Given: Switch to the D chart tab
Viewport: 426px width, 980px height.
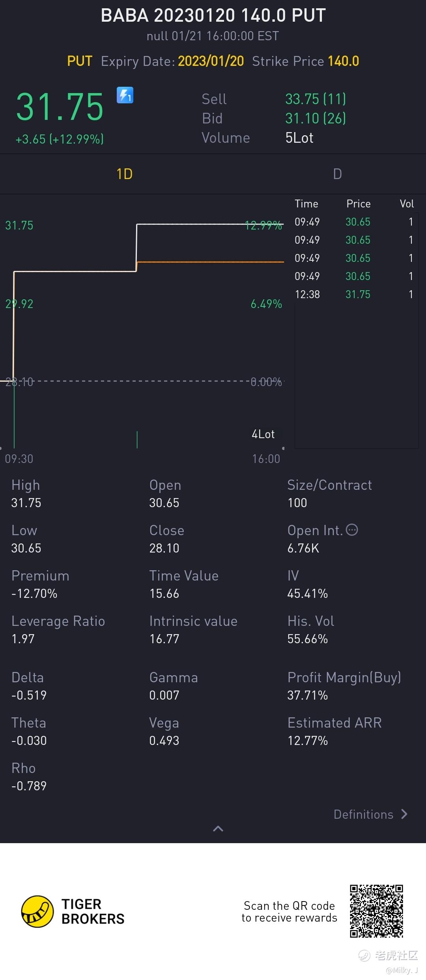Looking at the screenshot, I should click(x=337, y=174).
